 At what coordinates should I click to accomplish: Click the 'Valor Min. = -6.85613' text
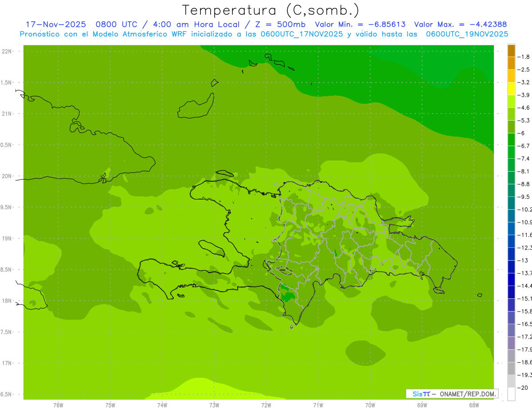coord(360,24)
